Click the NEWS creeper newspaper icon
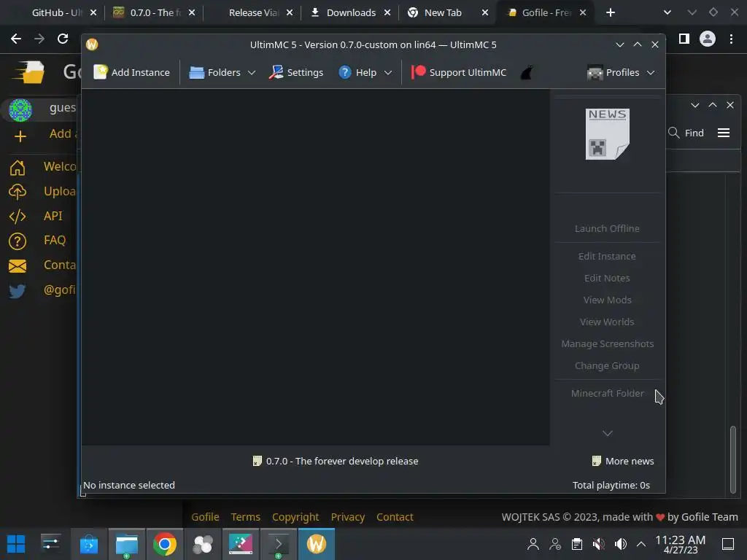 608,134
